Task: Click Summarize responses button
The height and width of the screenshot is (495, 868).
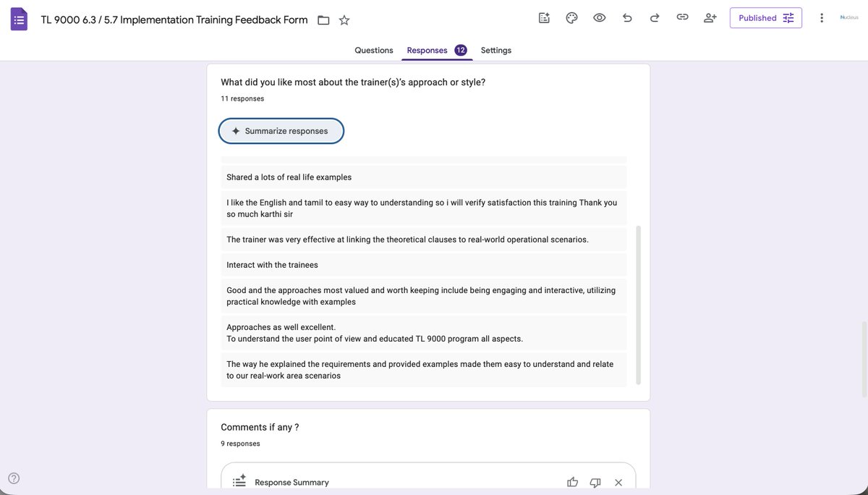Action: pyautogui.click(x=281, y=131)
